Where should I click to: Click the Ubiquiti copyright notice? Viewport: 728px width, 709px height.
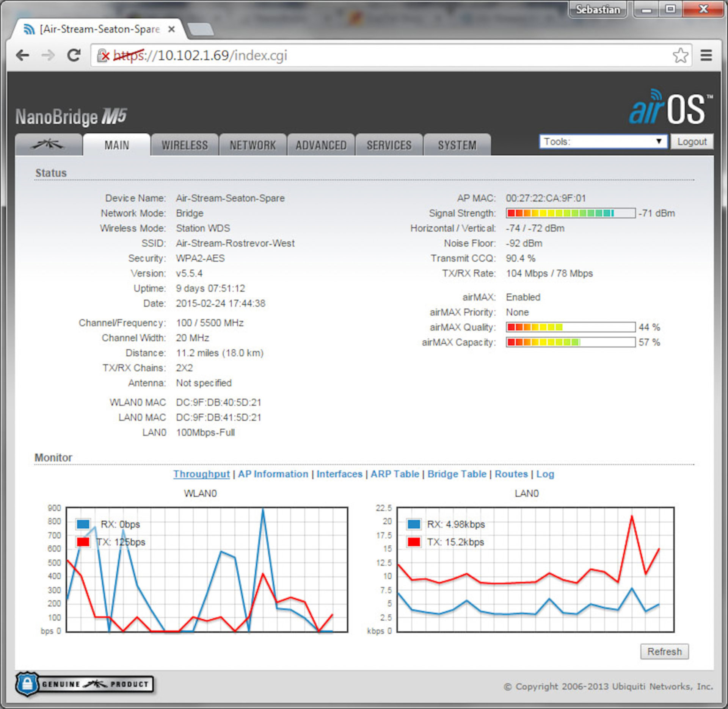[x=609, y=687]
